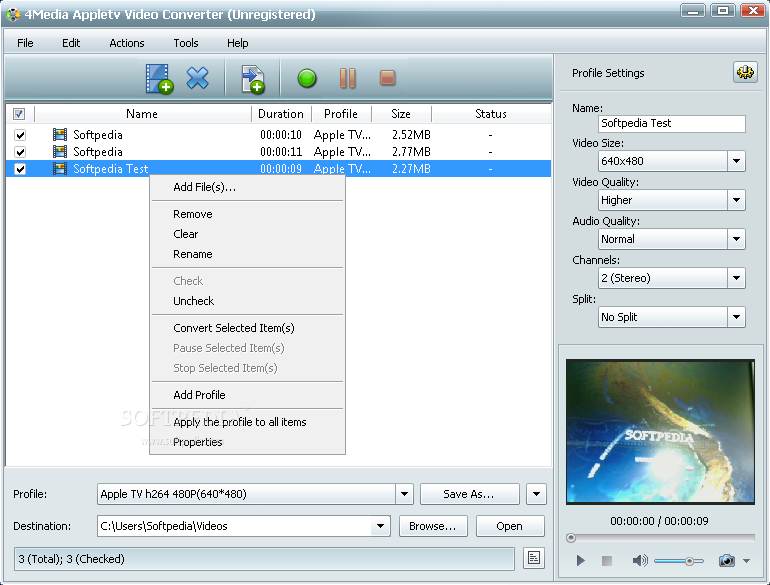
Task: Open advanced profile settings gear icon
Action: (x=745, y=72)
